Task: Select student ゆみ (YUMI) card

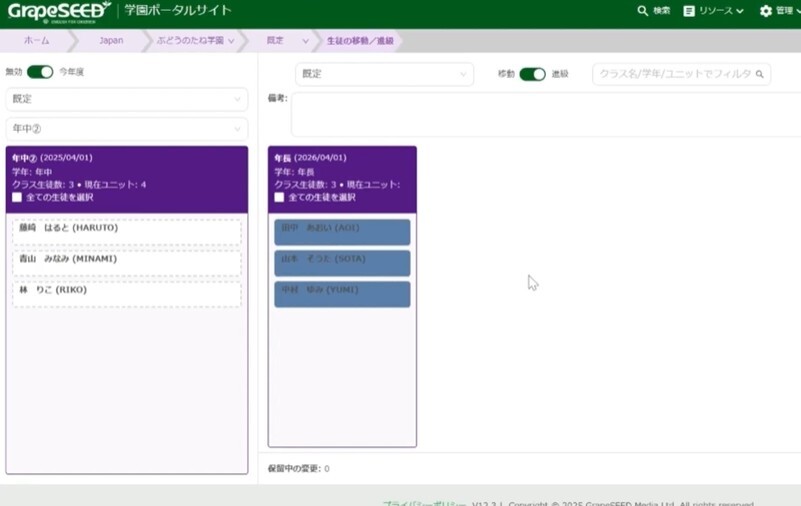Action: click(342, 295)
